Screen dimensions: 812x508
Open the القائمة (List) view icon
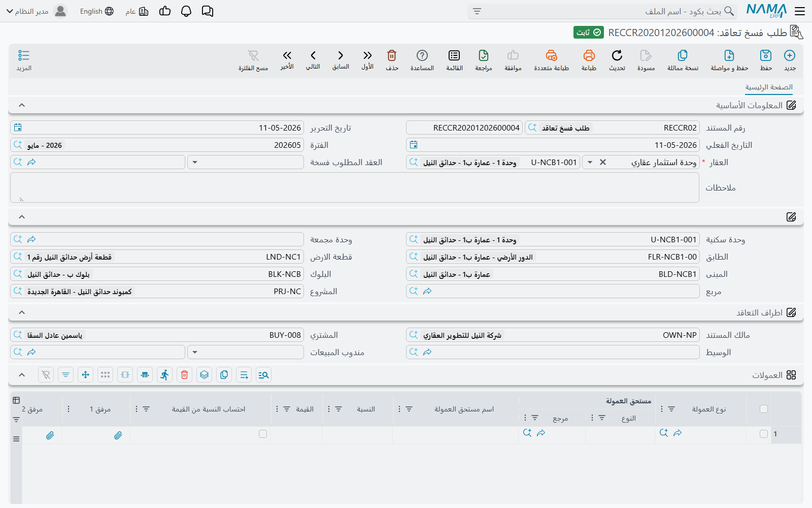point(454,55)
